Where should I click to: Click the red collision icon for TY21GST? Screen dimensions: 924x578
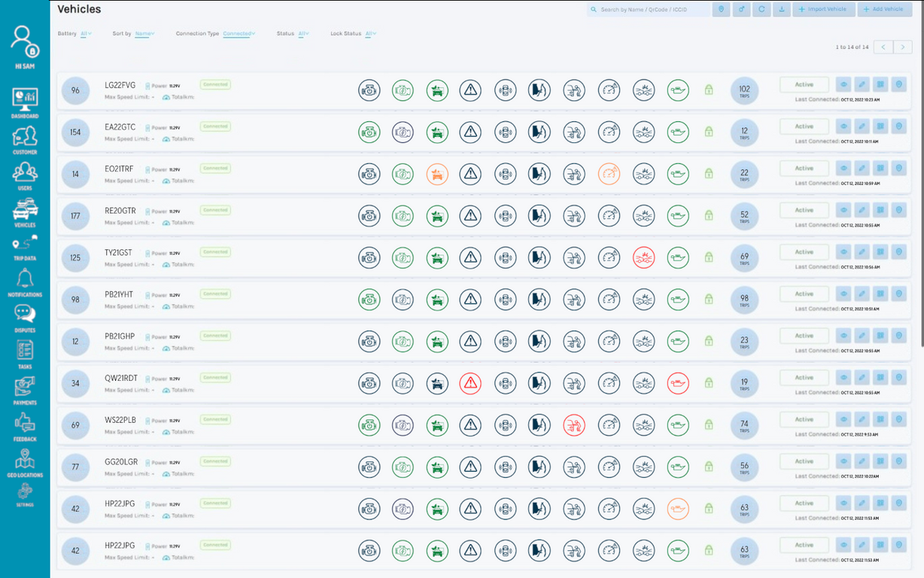(643, 257)
